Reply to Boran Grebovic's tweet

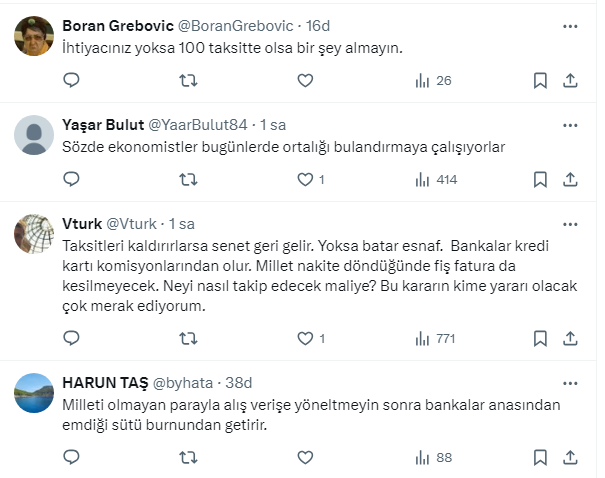click(71, 81)
